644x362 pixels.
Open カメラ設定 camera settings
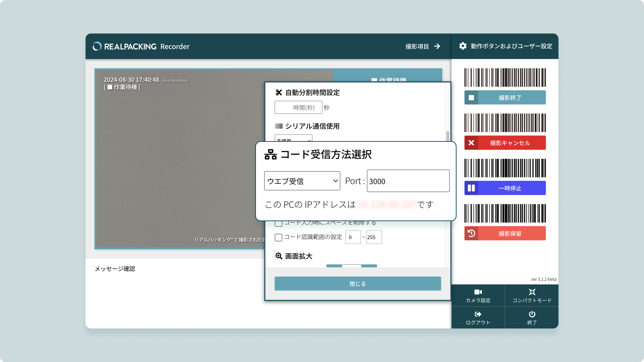(478, 295)
